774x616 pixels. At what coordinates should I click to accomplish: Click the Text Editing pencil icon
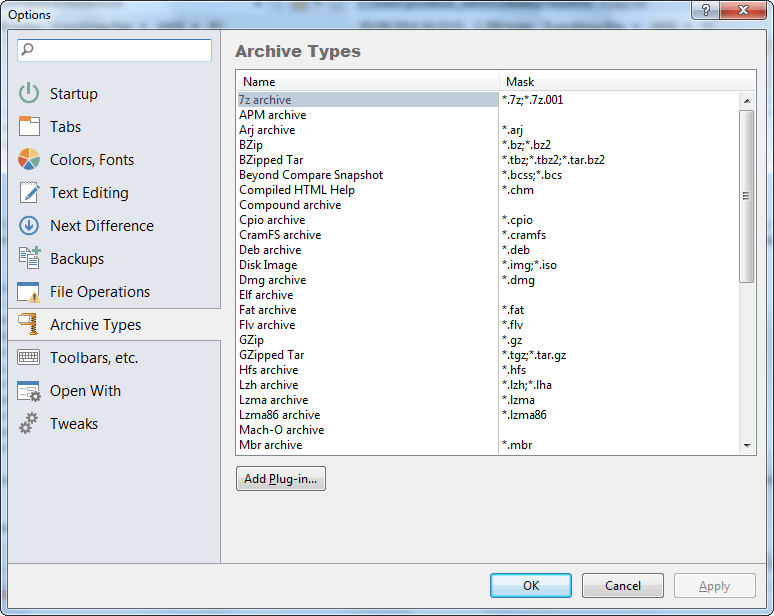[x=29, y=192]
